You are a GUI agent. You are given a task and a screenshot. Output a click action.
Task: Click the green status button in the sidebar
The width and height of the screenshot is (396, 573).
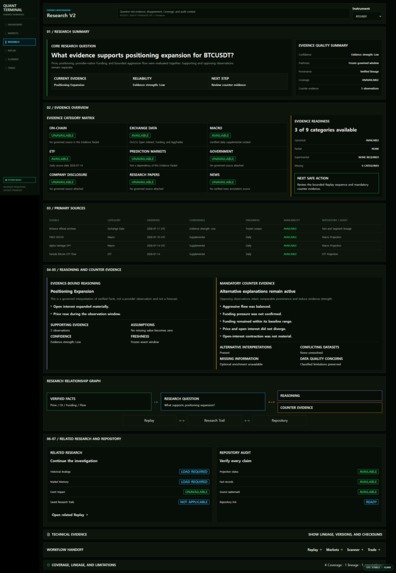click(19, 180)
